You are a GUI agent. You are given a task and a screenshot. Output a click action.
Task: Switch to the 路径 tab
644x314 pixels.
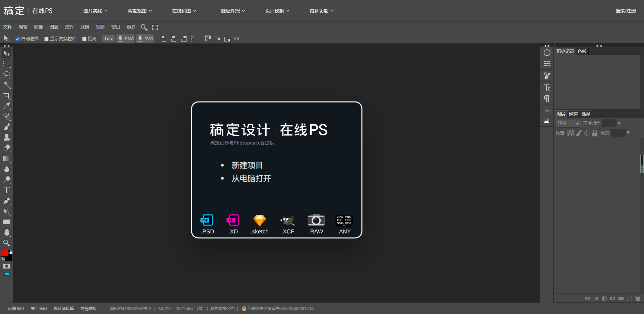[586, 114]
